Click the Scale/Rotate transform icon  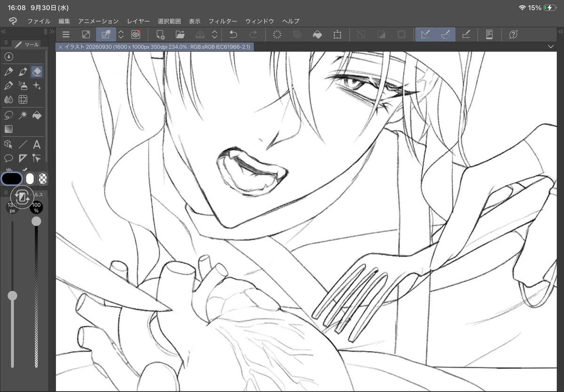click(x=337, y=34)
